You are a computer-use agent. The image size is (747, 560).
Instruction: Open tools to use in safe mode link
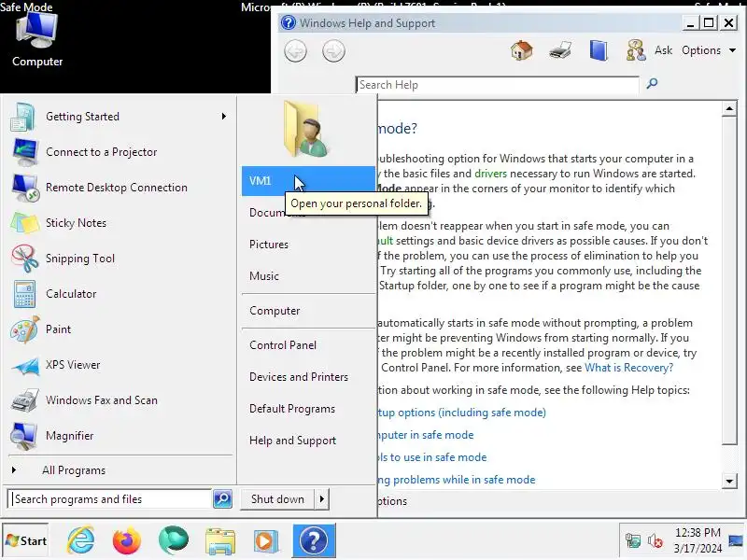coord(432,457)
